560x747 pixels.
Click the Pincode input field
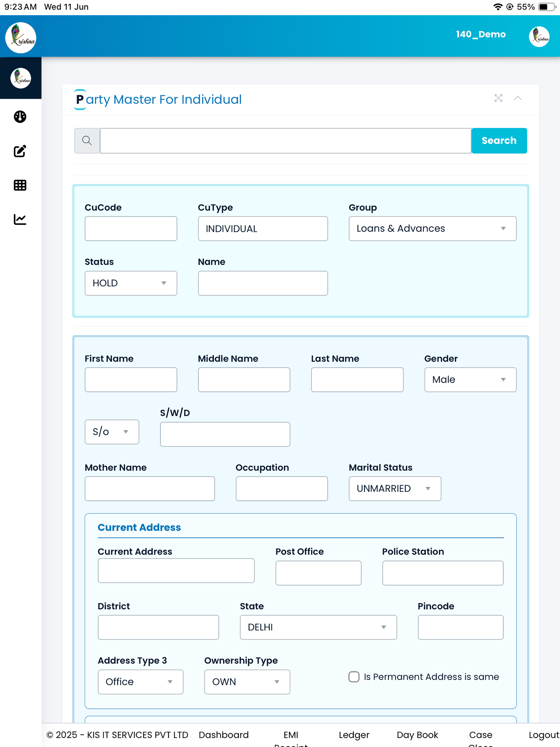(x=460, y=627)
